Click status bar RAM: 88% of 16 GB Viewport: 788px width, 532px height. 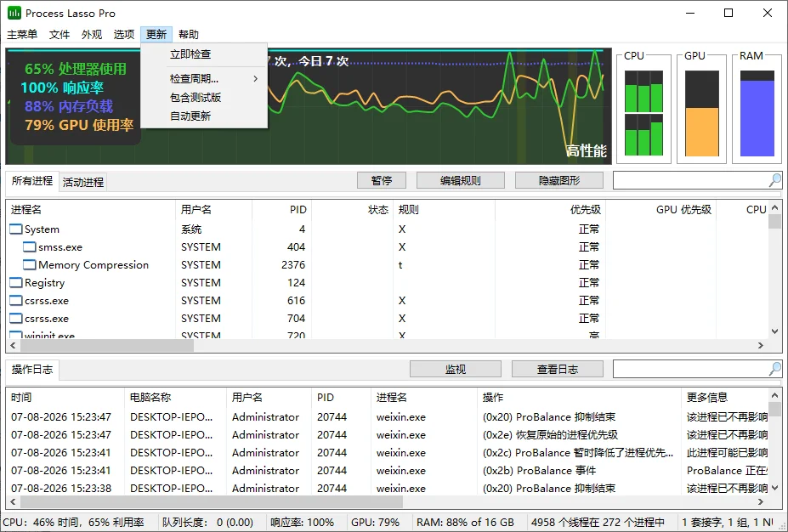465,523
